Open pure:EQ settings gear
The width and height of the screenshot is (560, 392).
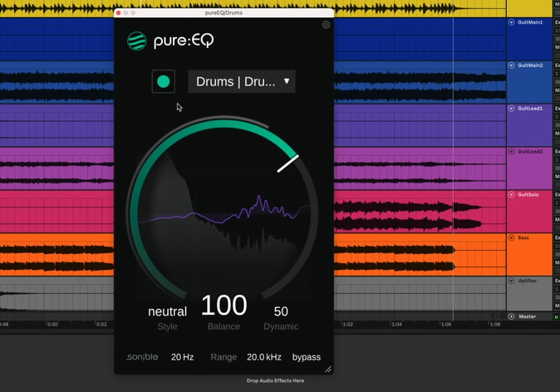pyautogui.click(x=326, y=25)
